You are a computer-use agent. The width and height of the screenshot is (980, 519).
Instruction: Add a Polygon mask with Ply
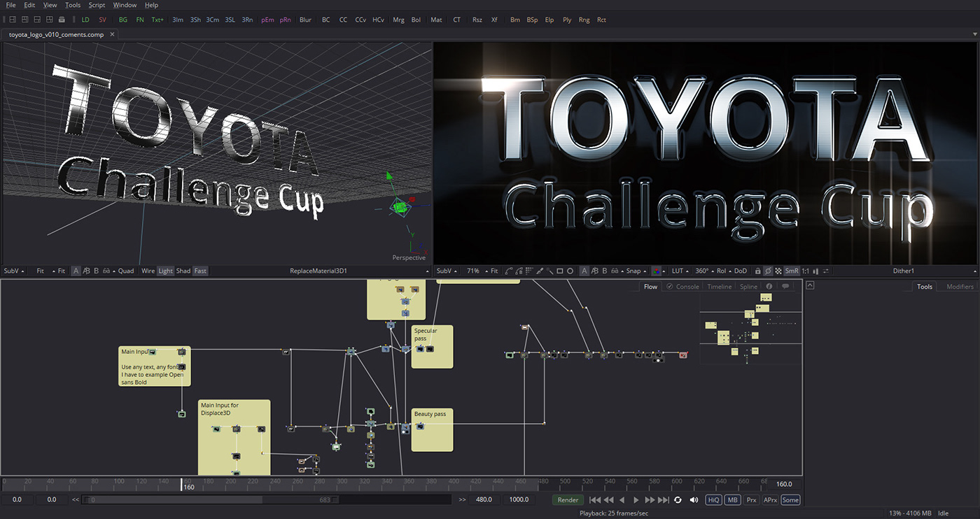[566, 20]
